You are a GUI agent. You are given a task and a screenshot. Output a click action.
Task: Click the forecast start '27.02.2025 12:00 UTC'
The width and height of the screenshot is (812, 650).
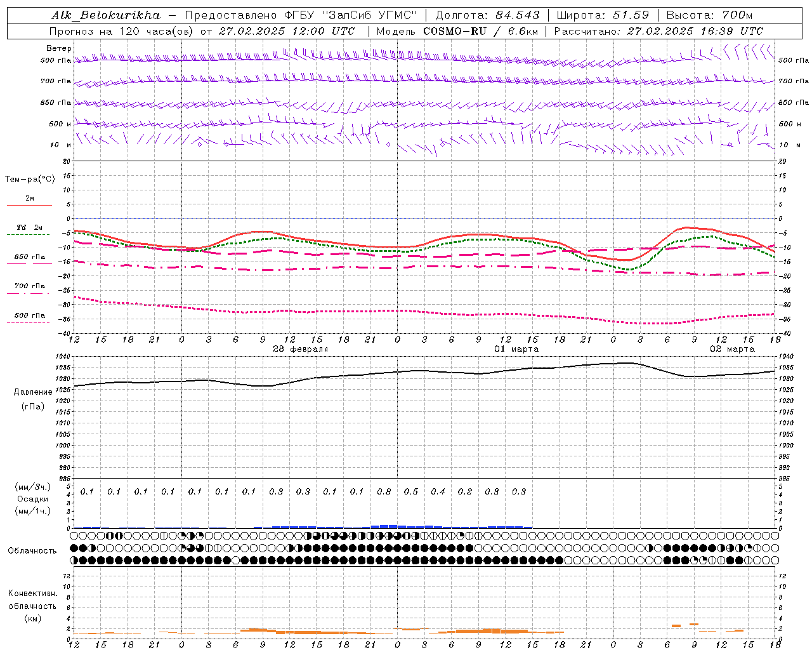tap(287, 31)
